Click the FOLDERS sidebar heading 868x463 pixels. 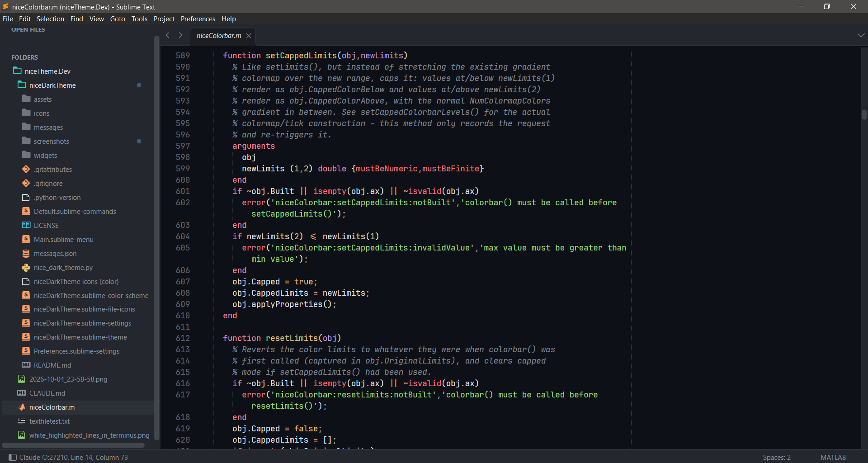tap(24, 57)
